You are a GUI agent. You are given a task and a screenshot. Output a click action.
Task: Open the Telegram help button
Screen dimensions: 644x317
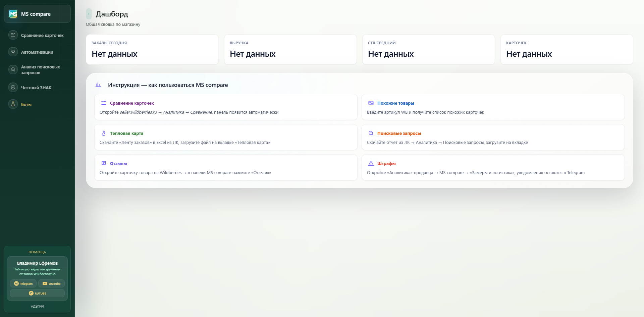point(23,283)
